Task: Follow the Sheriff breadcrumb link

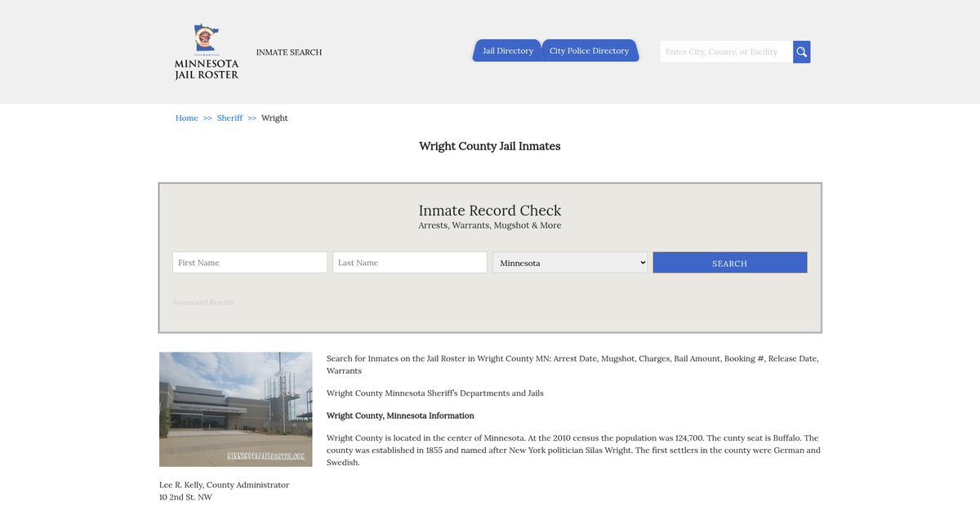Action: (x=229, y=118)
